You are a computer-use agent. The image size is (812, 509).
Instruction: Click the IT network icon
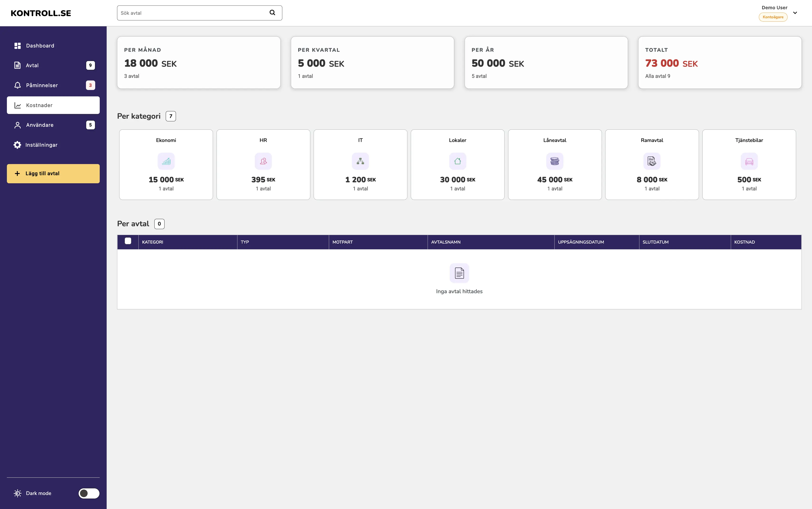click(360, 161)
